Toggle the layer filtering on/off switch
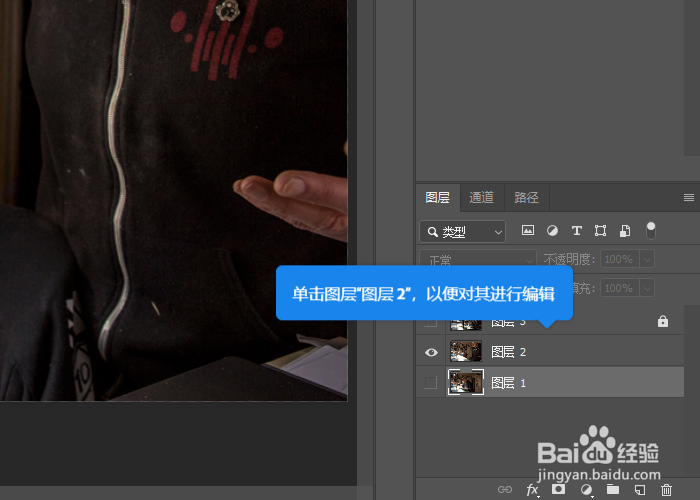Viewport: 700px width, 500px height. point(651,230)
